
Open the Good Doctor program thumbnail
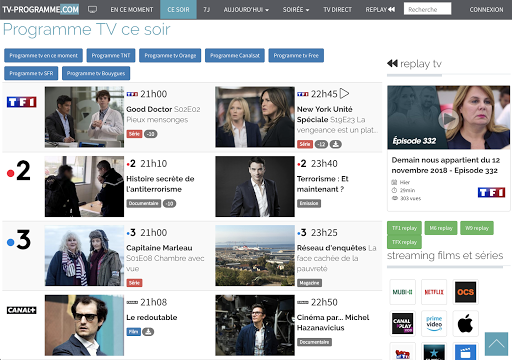(84, 117)
